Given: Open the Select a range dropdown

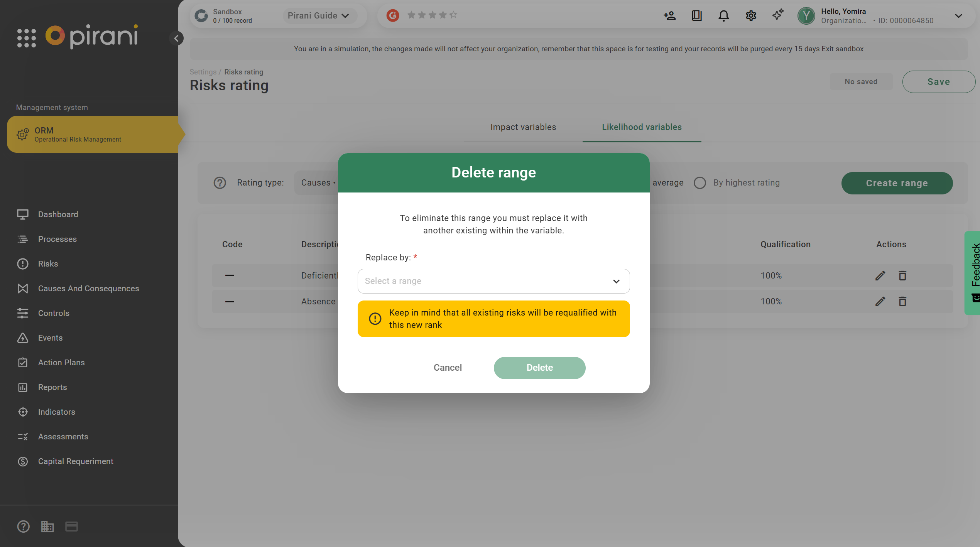Looking at the screenshot, I should (493, 281).
